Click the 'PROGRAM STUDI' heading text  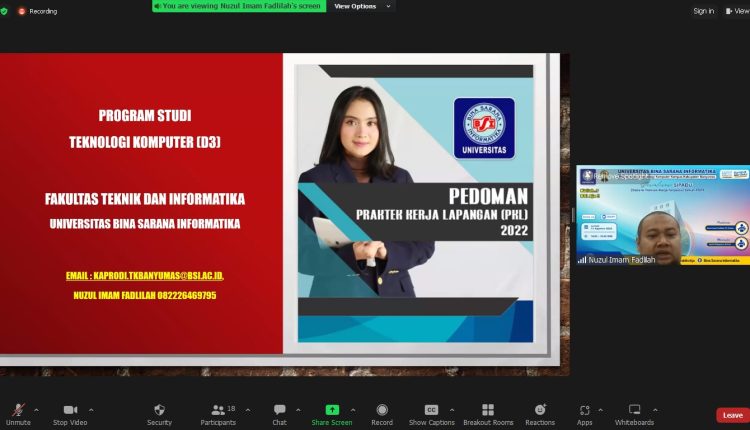click(x=145, y=115)
